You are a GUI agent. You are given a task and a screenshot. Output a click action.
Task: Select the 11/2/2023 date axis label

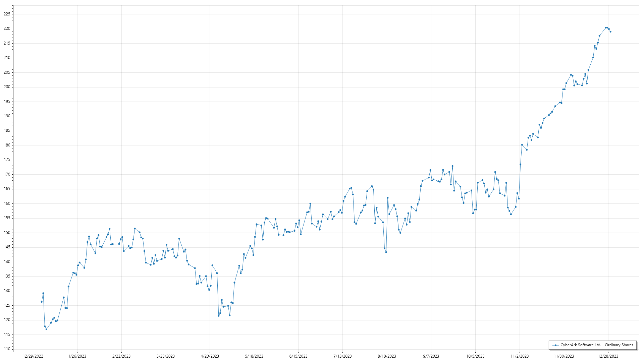[x=520, y=356]
